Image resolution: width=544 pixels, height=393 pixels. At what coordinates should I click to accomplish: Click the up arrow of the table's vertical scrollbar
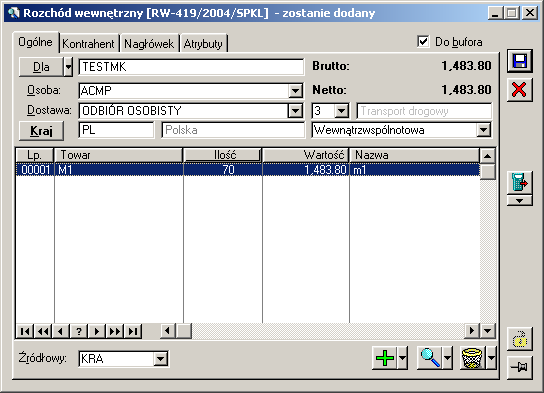(x=487, y=156)
